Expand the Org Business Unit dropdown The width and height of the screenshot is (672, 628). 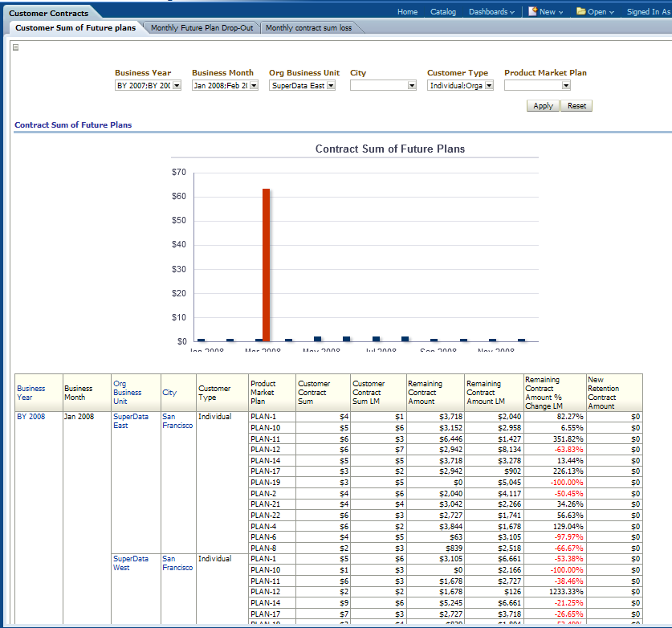click(331, 86)
